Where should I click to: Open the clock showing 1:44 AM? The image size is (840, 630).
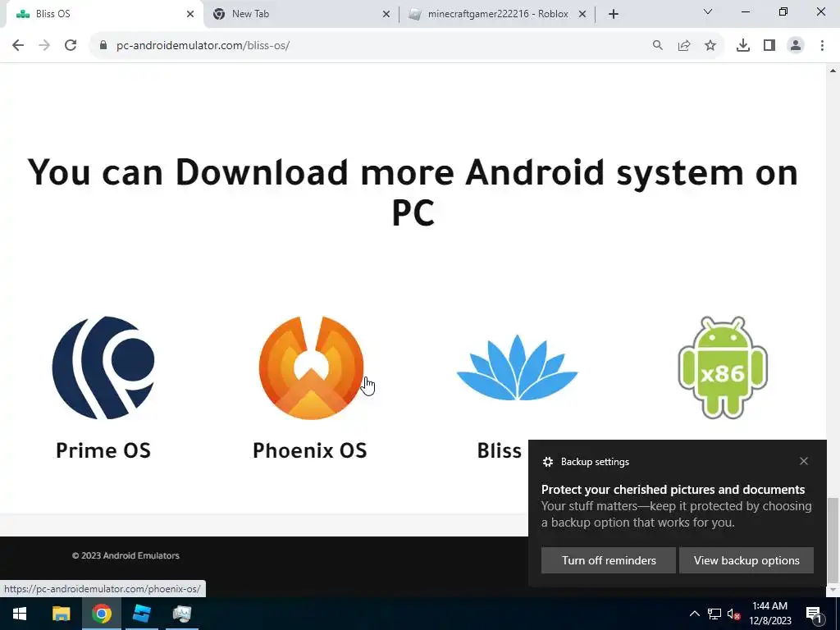(769, 614)
